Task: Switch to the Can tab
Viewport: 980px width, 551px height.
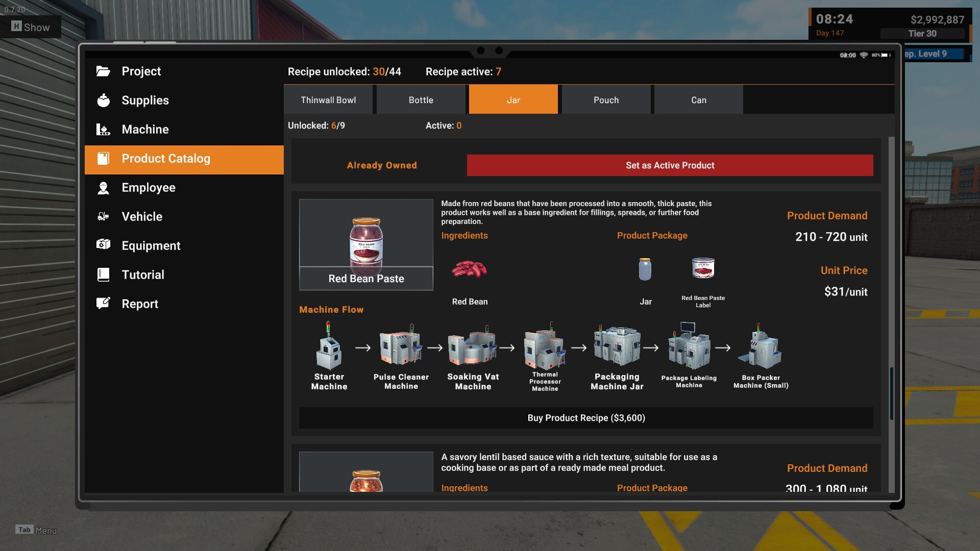Action: (x=698, y=100)
